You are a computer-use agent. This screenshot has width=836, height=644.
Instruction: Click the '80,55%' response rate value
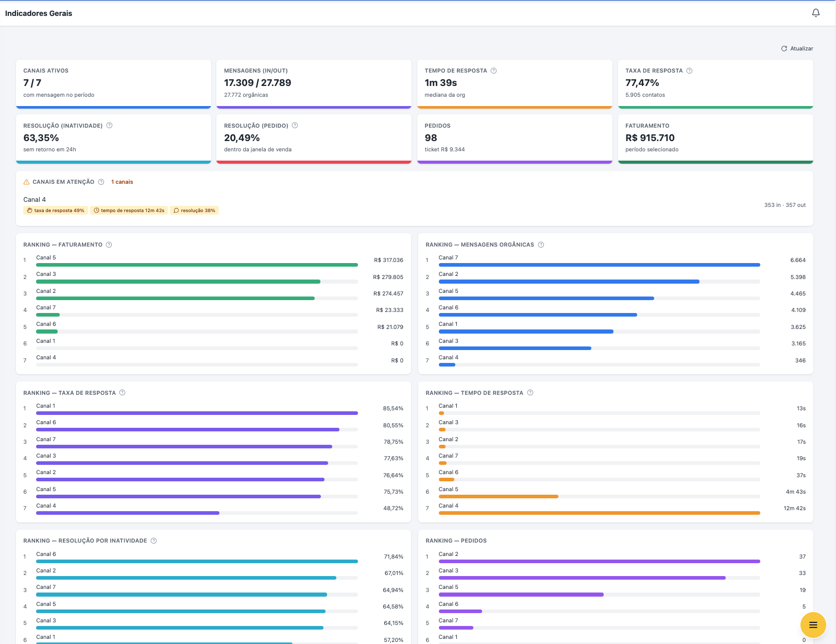[x=393, y=425]
